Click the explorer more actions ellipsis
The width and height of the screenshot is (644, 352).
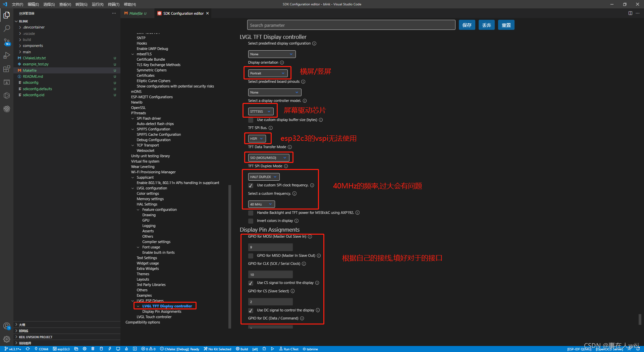[x=114, y=13]
